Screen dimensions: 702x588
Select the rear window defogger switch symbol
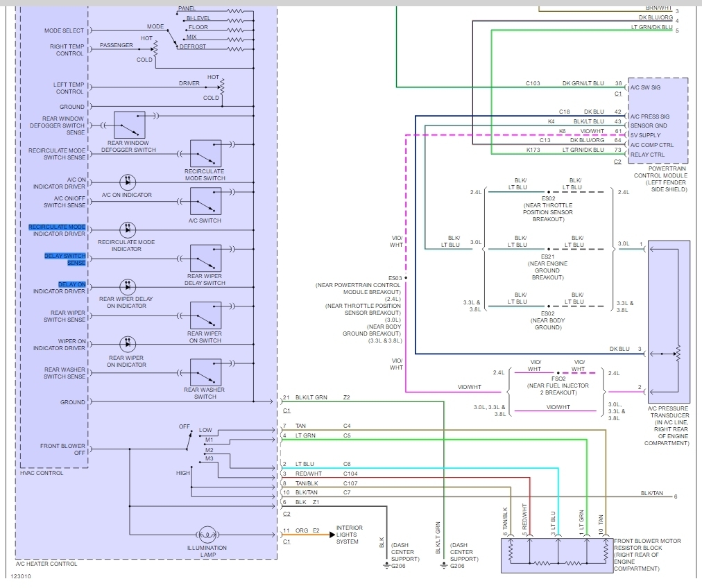click(129, 126)
